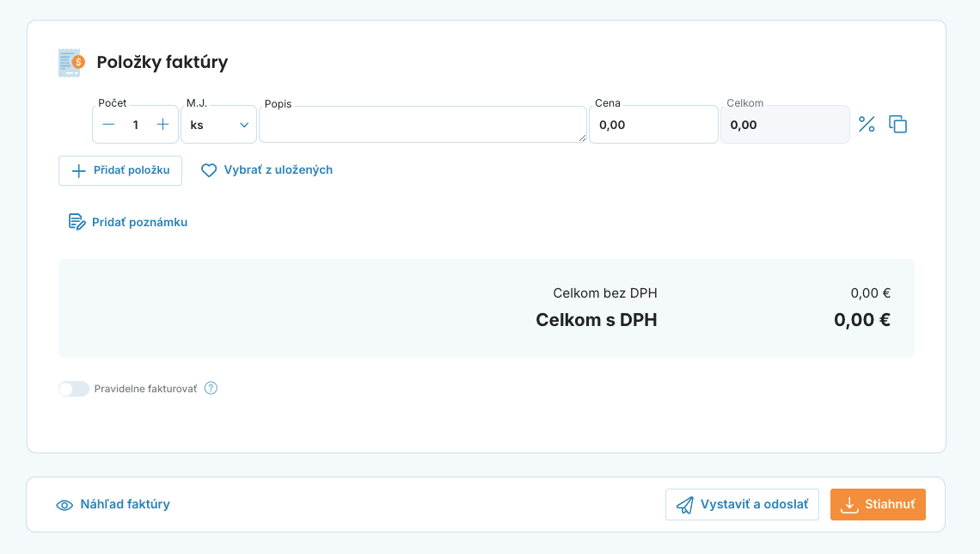This screenshot has width=980, height=554.
Task: Click the Přidať položku button
Action: [120, 170]
